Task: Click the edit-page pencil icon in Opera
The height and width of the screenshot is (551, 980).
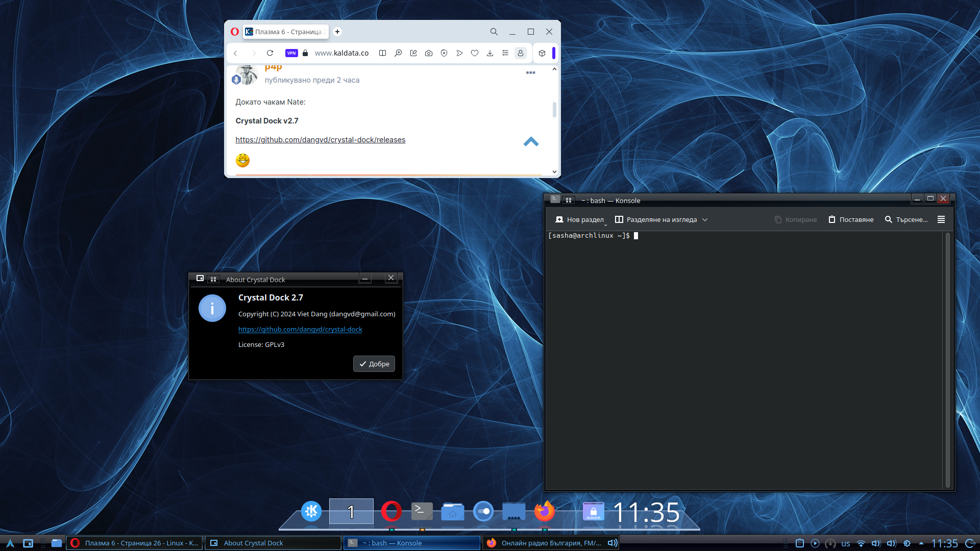Action: point(413,53)
